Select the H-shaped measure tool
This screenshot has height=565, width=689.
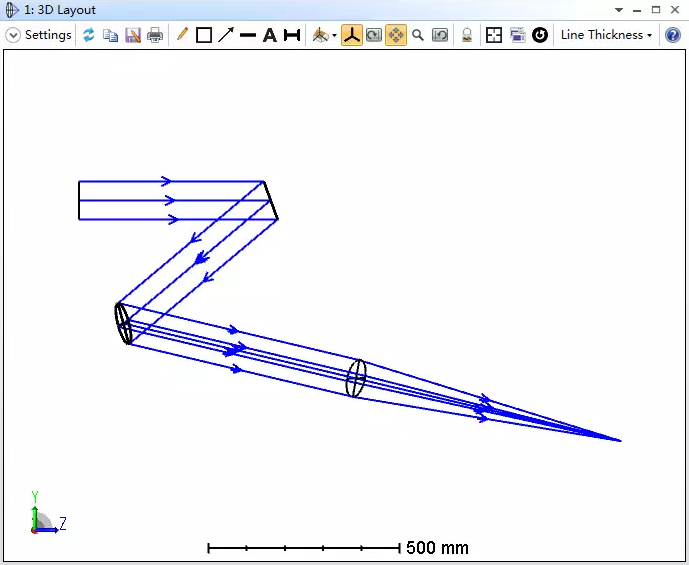(292, 35)
